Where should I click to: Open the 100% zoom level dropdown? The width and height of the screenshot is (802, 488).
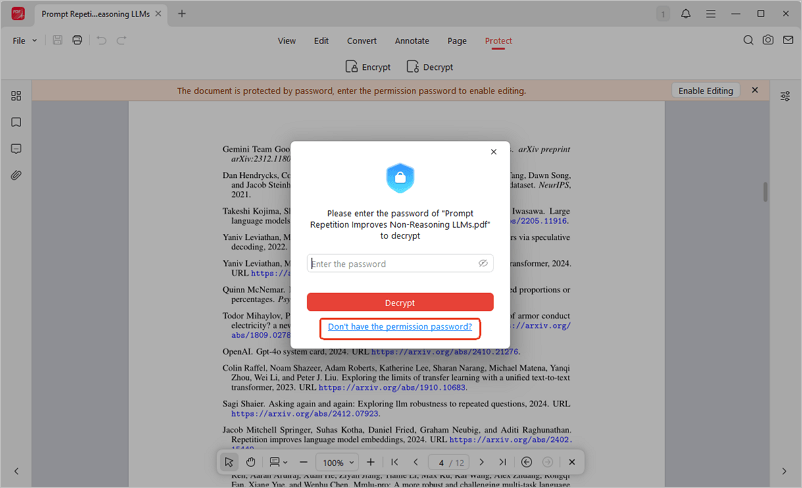337,462
